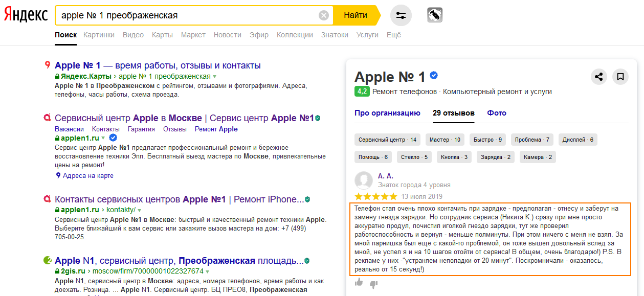
Task: Click the Yandex logo
Action: 26,15
